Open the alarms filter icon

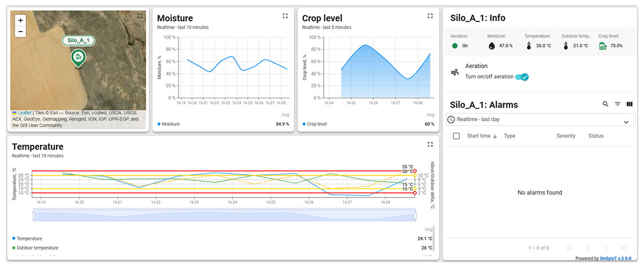pyautogui.click(x=617, y=104)
